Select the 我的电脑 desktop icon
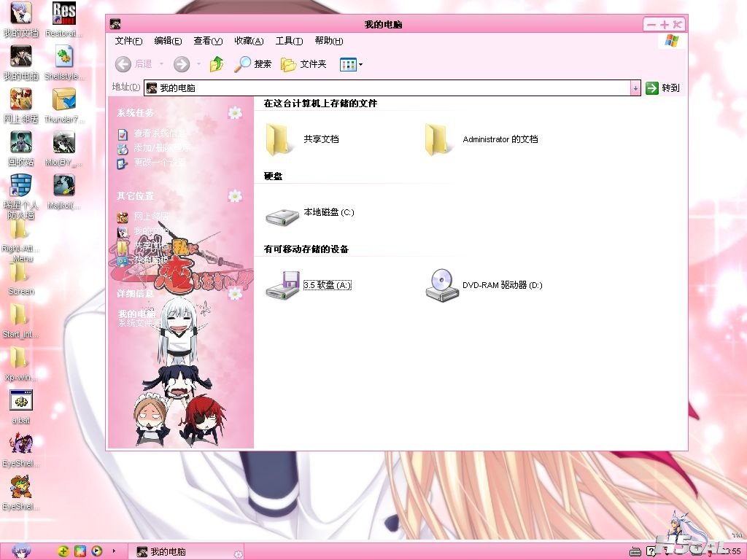This screenshot has width=747, height=560. point(21,63)
